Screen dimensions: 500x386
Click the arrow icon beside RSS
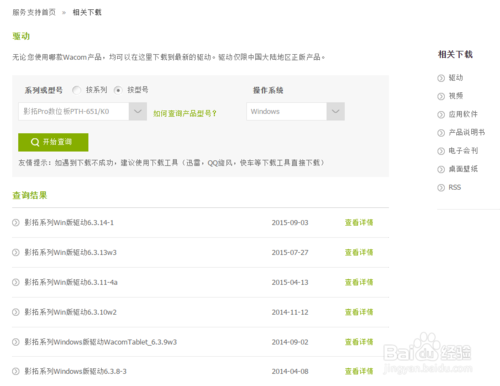point(441,188)
